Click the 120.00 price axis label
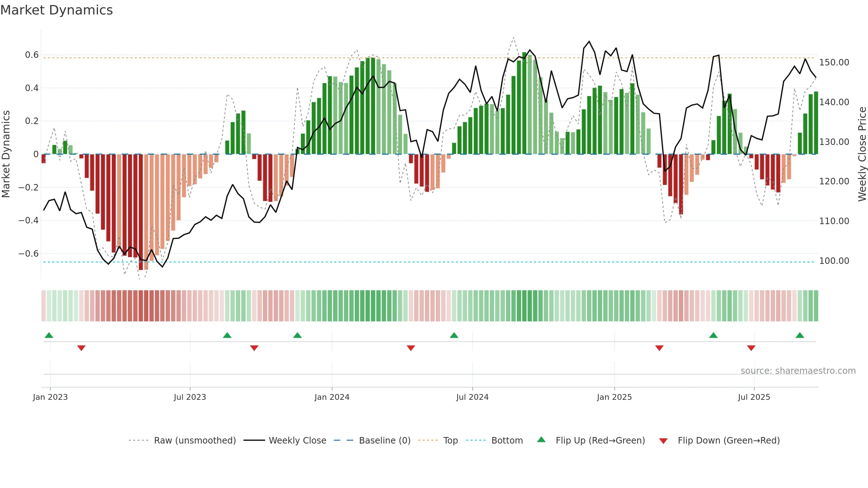The height and width of the screenshot is (488, 868). (x=834, y=181)
